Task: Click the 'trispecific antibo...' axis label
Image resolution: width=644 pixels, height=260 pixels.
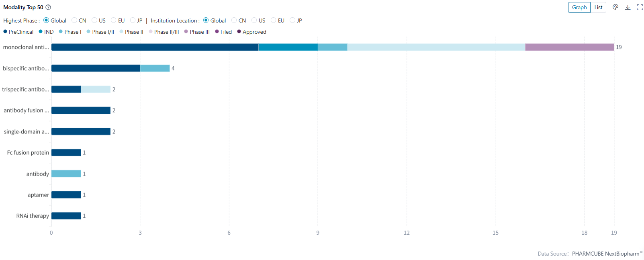Action: click(26, 89)
